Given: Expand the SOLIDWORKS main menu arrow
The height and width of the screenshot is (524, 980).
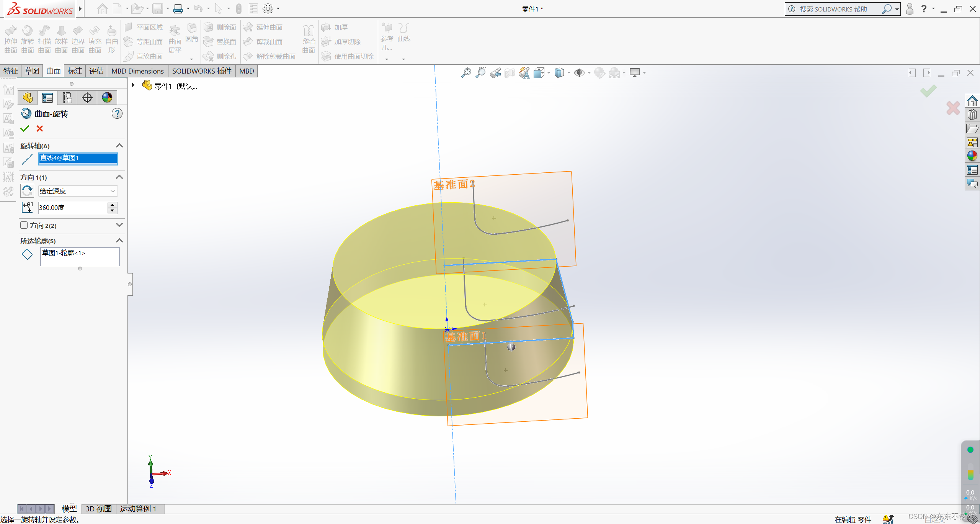Looking at the screenshot, I should point(80,8).
